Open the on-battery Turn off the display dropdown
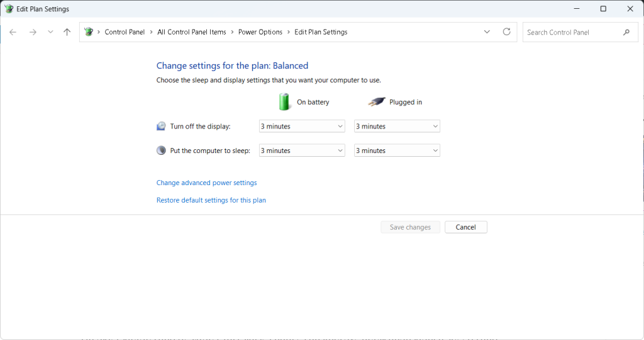The image size is (644, 340). pos(302,126)
